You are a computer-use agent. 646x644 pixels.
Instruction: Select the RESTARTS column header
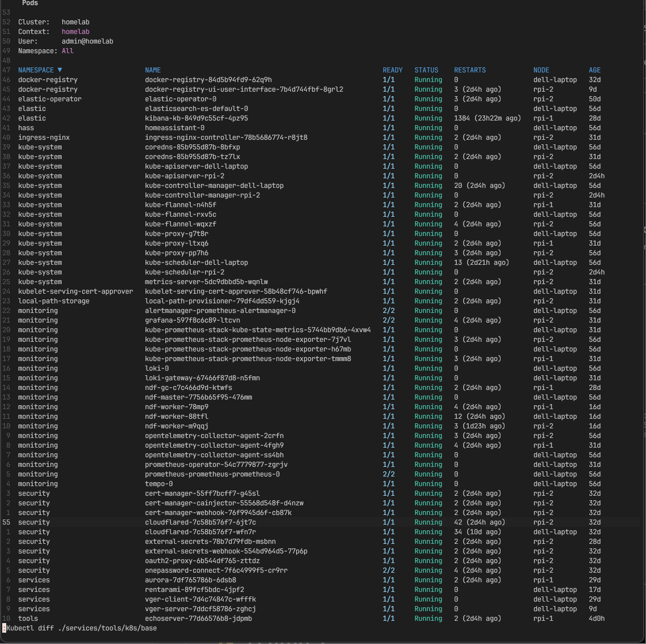click(x=470, y=70)
